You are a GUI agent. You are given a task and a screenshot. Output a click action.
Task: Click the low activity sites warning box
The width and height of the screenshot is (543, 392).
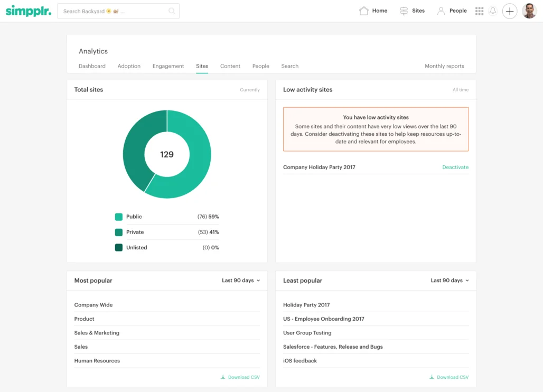pyautogui.click(x=376, y=129)
